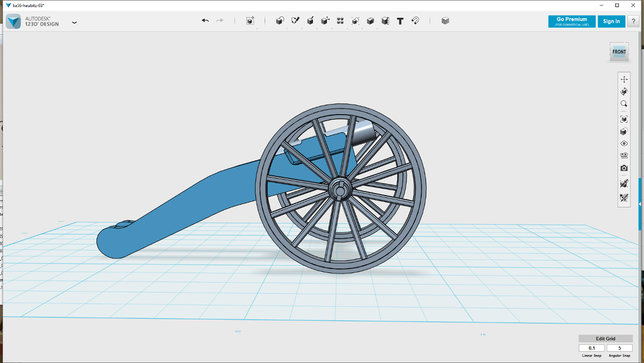Screen dimensions: 644x363
Task: Toggle the bottom sketch display icon
Action: coord(624,198)
